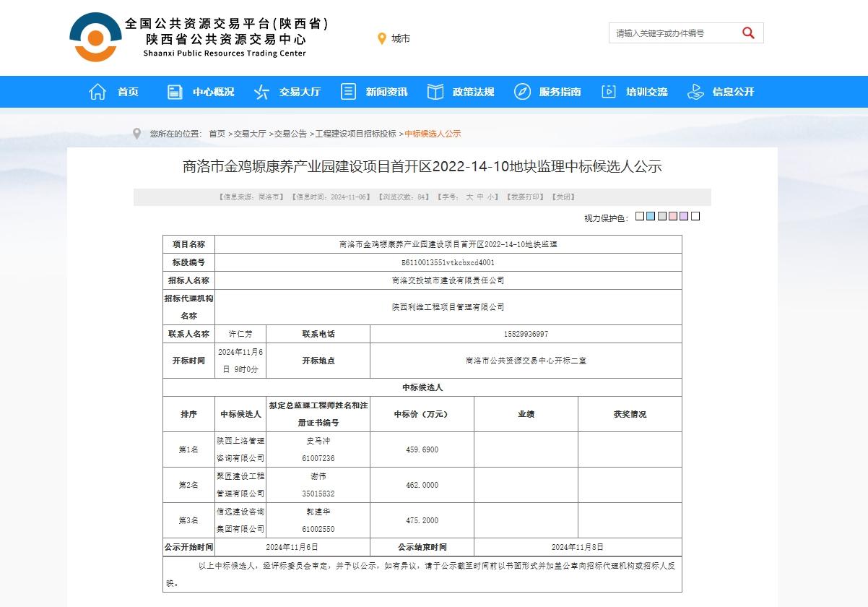Viewport: 868px width, 607px height.
Task: Set font size to 大
Action: [469, 197]
